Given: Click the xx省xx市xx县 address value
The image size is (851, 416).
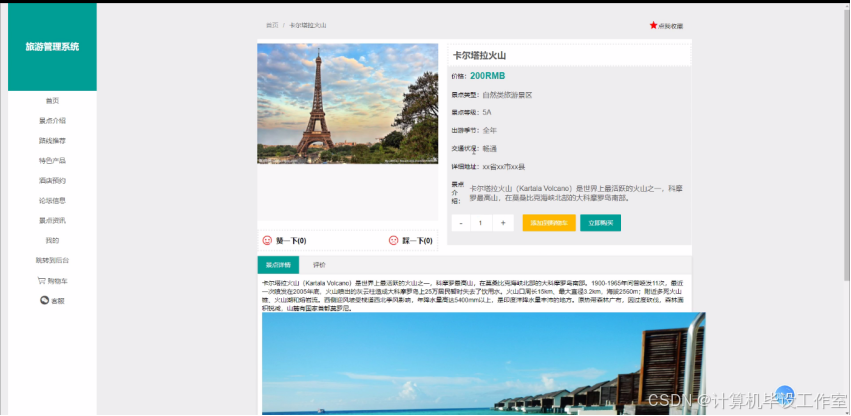Looking at the screenshot, I should (x=504, y=167).
